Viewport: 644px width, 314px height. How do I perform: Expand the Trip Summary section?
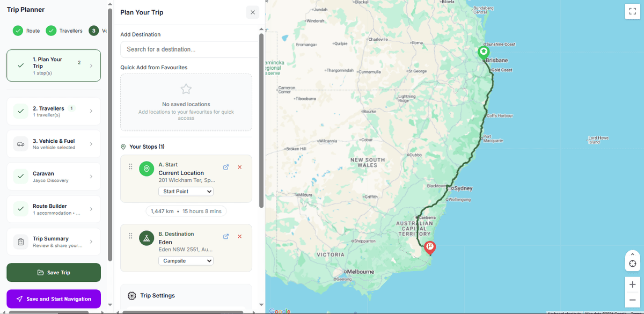(x=53, y=242)
